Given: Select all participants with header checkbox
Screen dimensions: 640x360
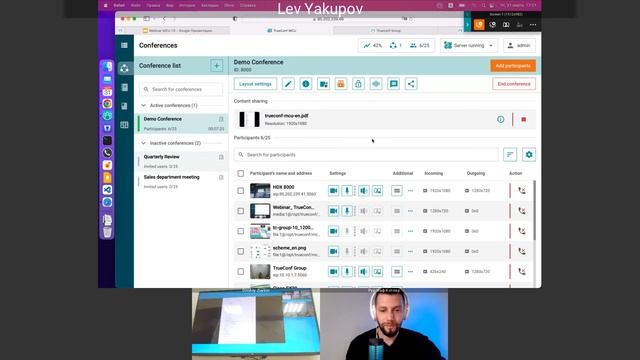Looking at the screenshot, I should pos(241,173).
